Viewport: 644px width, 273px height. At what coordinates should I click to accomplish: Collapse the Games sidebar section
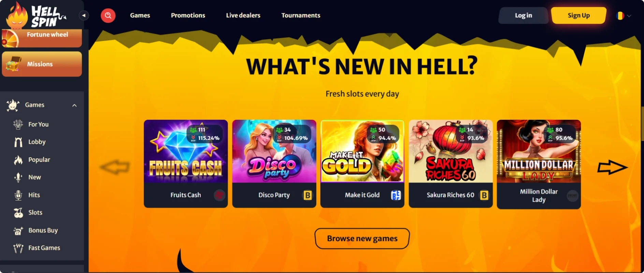74,105
